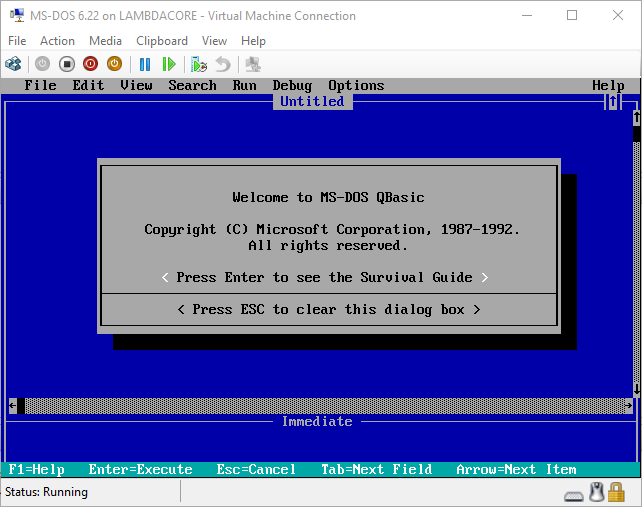Click Enter=Execute in the status bar
This screenshot has width=642, height=507.
pos(140,469)
